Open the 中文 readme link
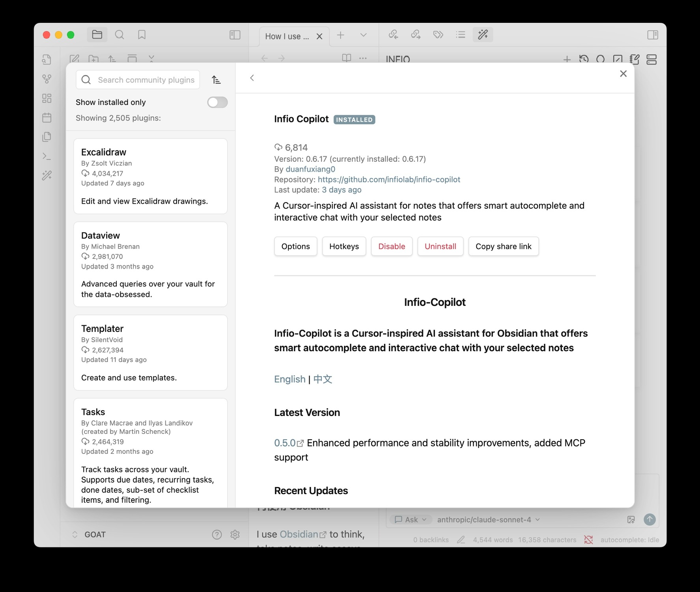Viewport: 700px width, 592px height. [x=323, y=379]
